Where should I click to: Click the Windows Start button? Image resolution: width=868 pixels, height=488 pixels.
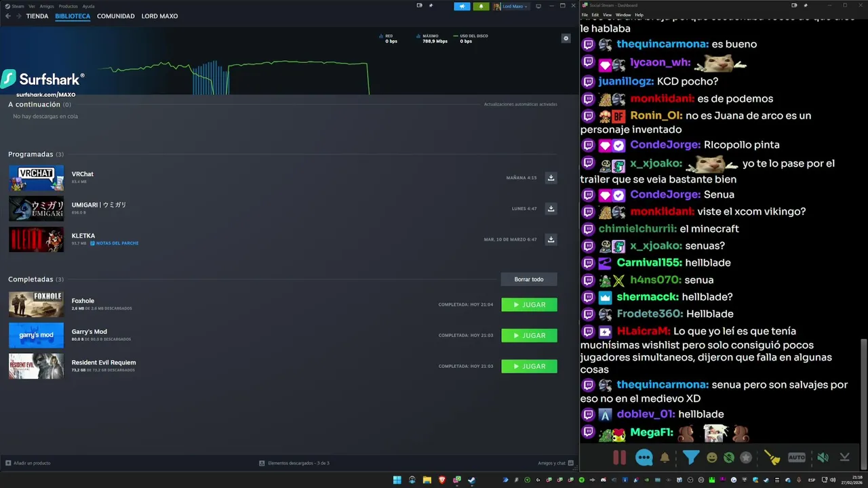pyautogui.click(x=397, y=480)
